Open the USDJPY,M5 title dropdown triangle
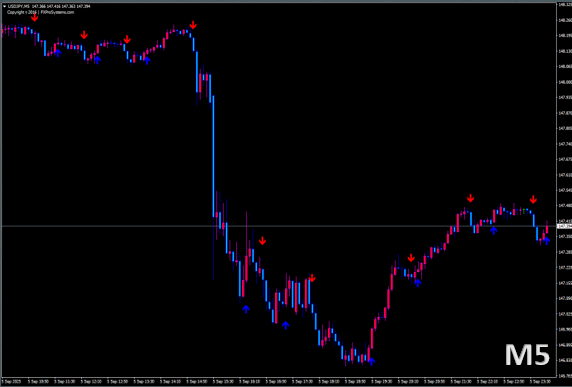 pyautogui.click(x=4, y=6)
